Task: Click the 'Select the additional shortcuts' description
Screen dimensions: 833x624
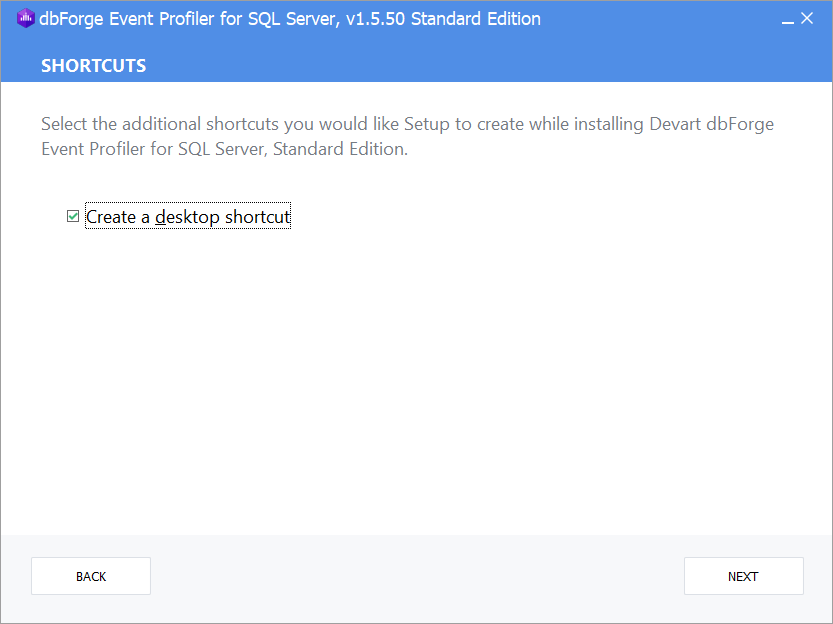Action: pos(407,136)
